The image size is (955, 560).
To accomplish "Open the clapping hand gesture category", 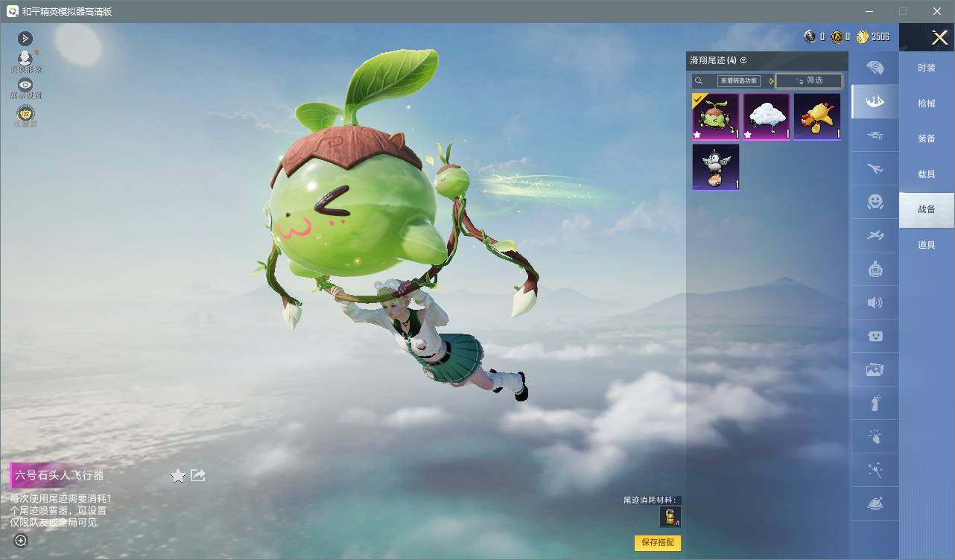I will [x=875, y=437].
